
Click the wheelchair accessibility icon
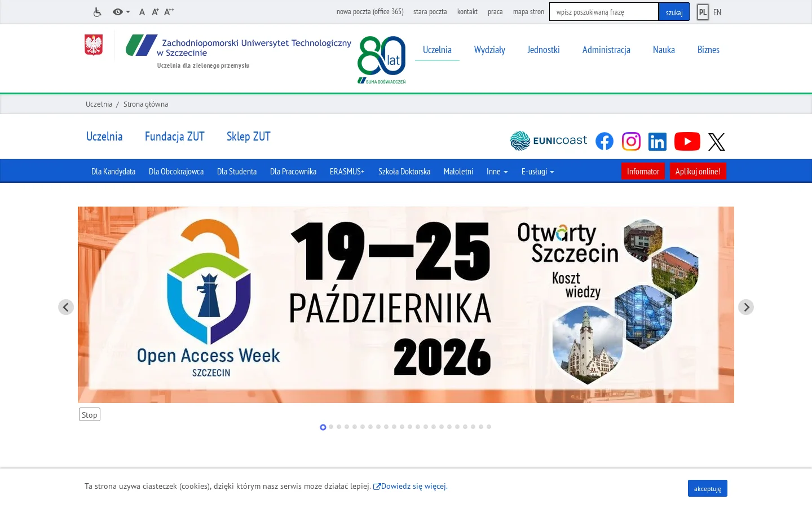click(x=98, y=12)
